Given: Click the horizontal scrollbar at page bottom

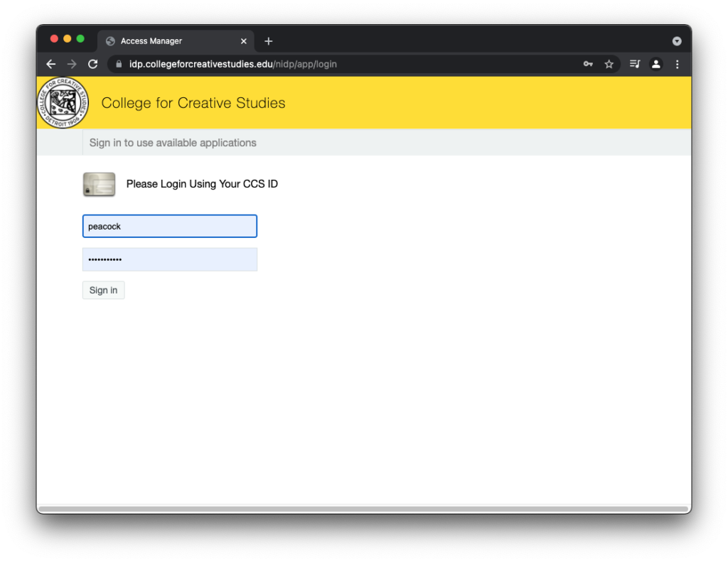Looking at the screenshot, I should click(x=363, y=509).
